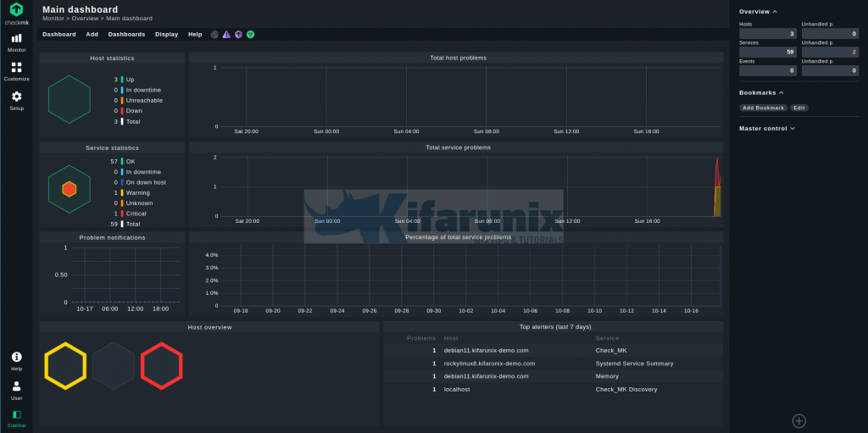The width and height of the screenshot is (868, 433).
Task: Click the red-centered hexagon in Service statistics
Action: click(70, 189)
